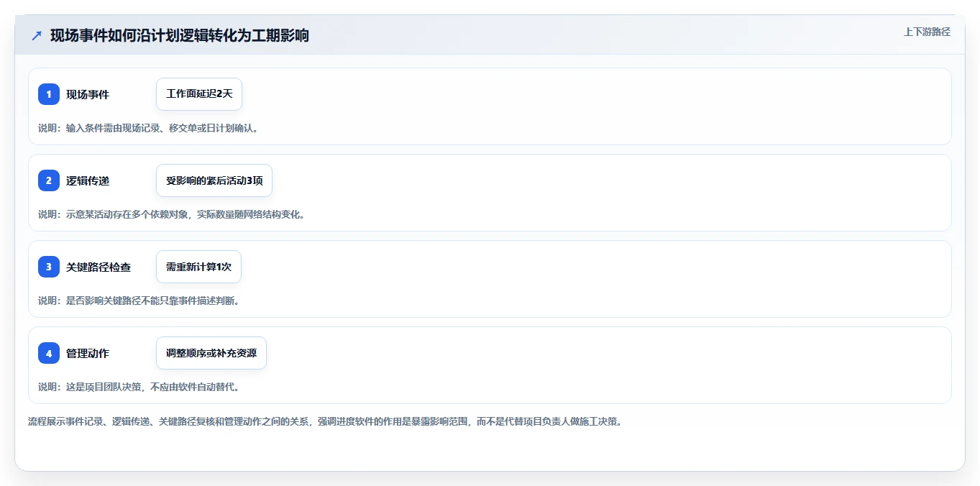Select the 受影响的紧后活动3项 chip

[x=214, y=180]
